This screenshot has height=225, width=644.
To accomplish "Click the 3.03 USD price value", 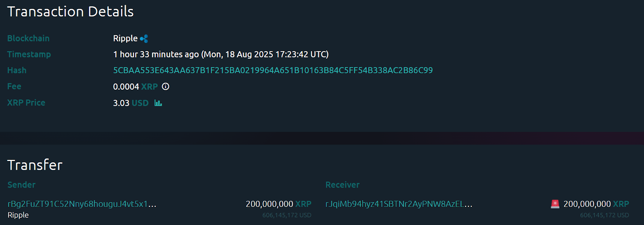I will (x=131, y=103).
